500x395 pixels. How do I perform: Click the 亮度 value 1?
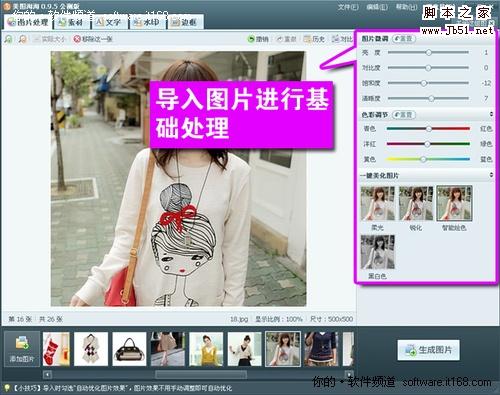point(486,52)
